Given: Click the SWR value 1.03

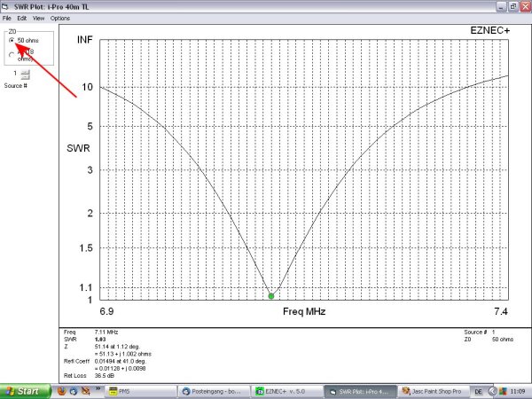Looking at the screenshot, I should pos(100,340).
